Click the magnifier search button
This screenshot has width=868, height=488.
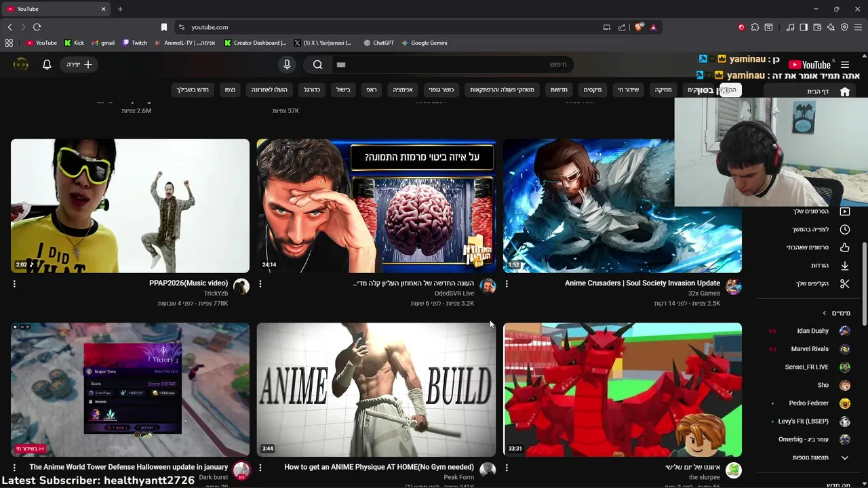point(318,64)
